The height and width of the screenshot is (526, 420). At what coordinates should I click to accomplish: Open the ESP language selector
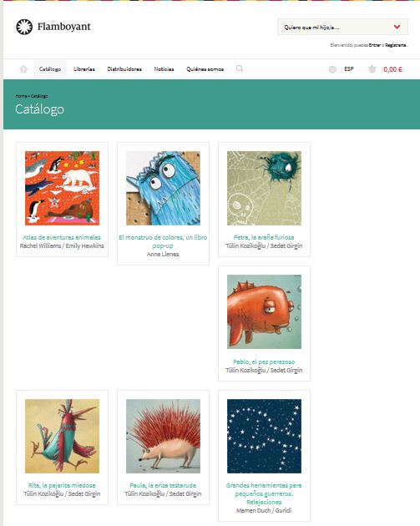click(x=348, y=68)
